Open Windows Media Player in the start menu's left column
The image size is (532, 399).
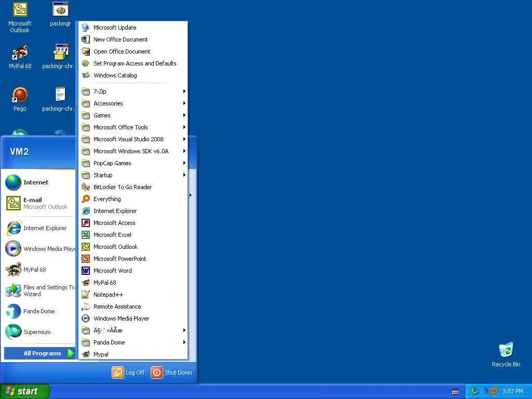tap(39, 249)
